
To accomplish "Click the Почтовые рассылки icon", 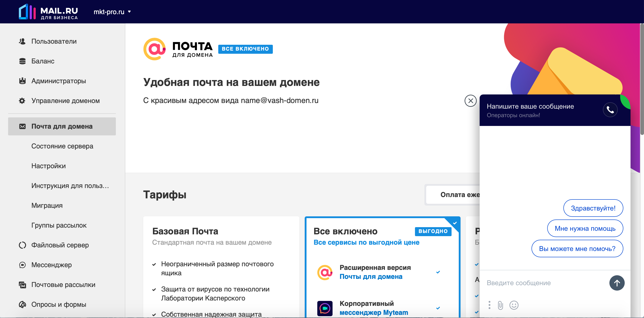I will [22, 285].
